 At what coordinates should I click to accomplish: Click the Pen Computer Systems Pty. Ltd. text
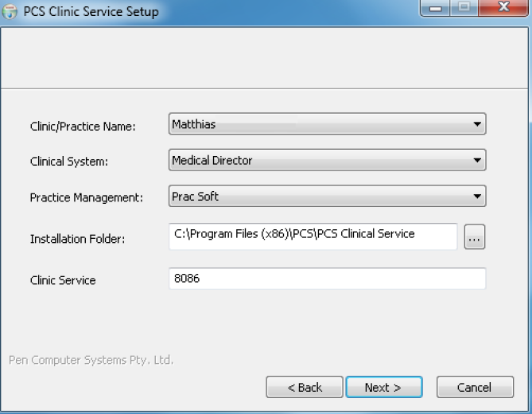[x=91, y=360]
